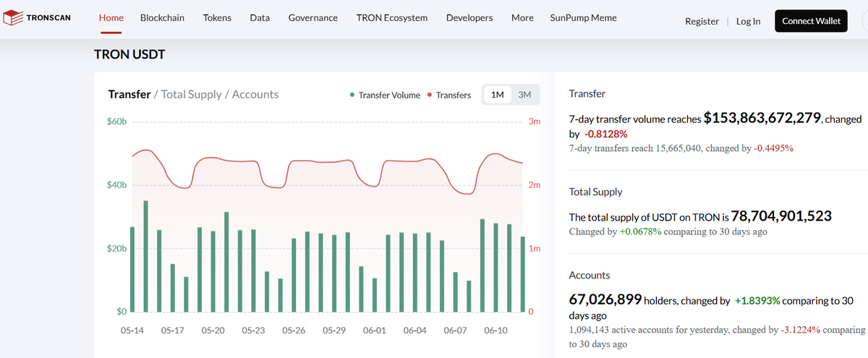Image resolution: width=868 pixels, height=358 pixels.
Task: Switch chart to Accounts view
Action: pos(255,94)
